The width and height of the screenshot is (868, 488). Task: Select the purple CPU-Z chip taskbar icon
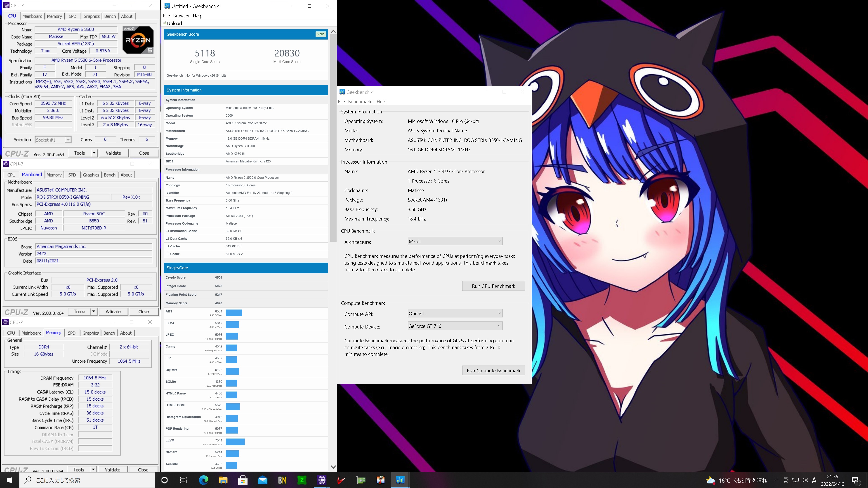pyautogui.click(x=321, y=480)
